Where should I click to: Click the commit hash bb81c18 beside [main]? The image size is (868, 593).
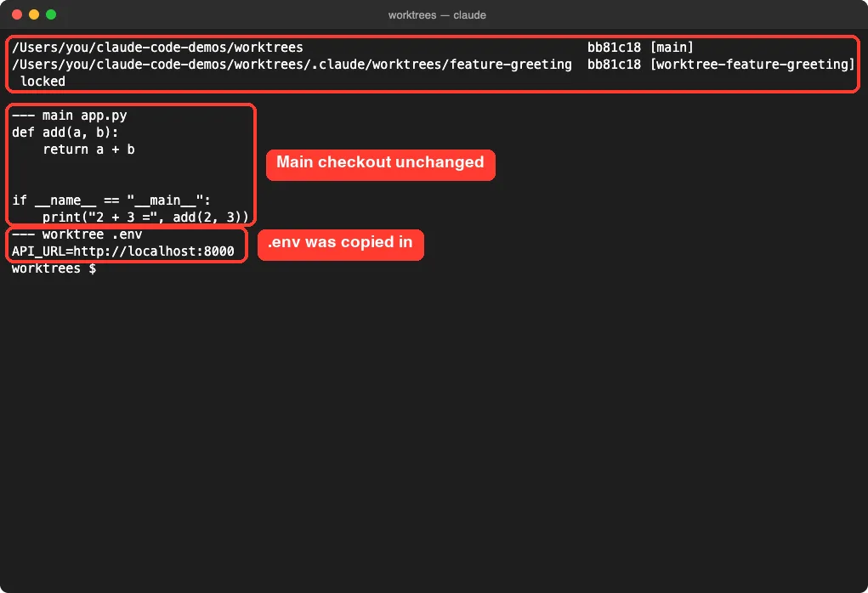point(614,48)
